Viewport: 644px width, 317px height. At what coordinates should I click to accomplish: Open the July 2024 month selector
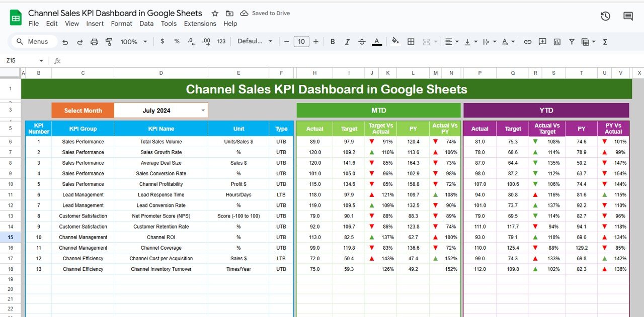[x=161, y=110]
